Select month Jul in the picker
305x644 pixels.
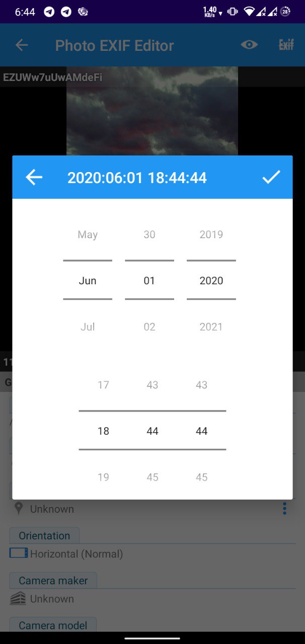[88, 327]
